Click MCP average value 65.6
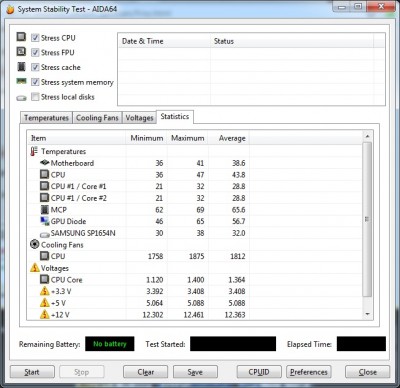The image size is (400, 388). (239, 210)
